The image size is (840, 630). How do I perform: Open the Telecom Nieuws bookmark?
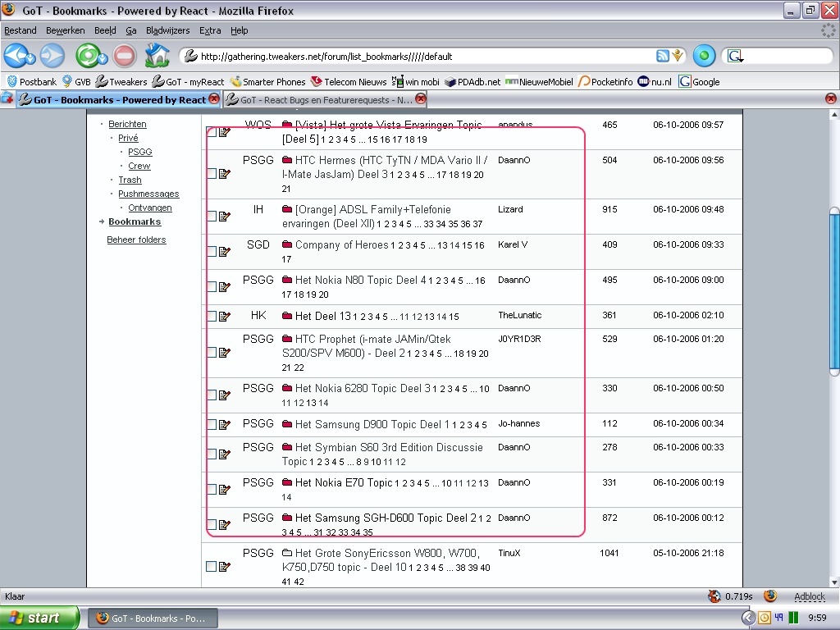click(349, 81)
